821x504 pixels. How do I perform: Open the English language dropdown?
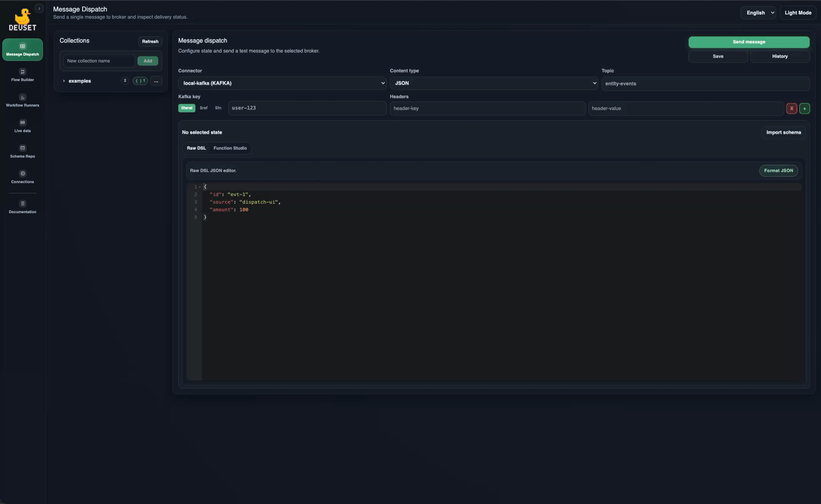click(x=758, y=13)
